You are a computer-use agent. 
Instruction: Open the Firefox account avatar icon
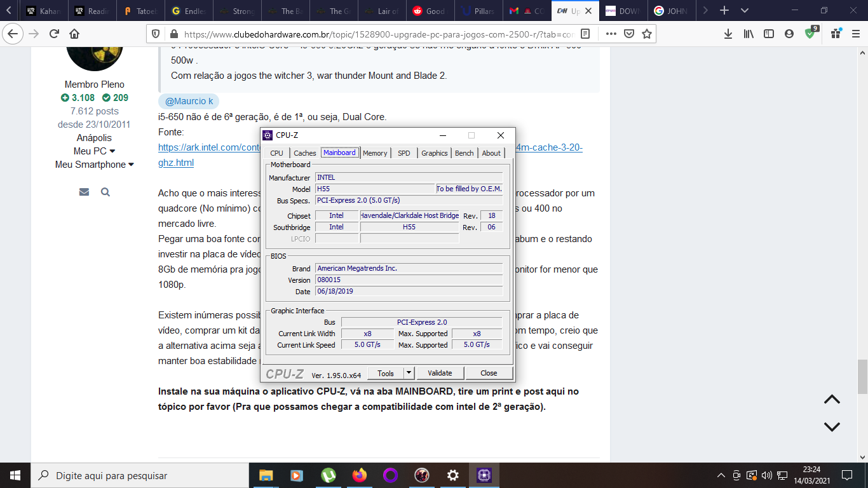[789, 34]
